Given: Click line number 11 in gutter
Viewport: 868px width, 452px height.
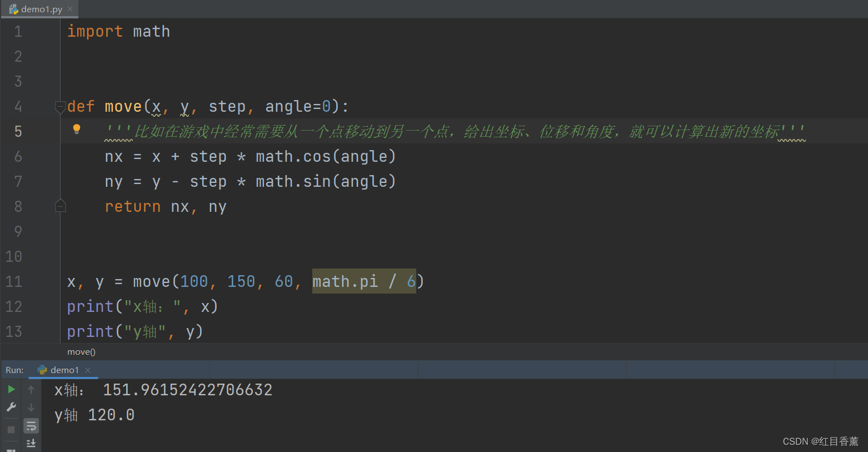Looking at the screenshot, I should (x=14, y=282).
